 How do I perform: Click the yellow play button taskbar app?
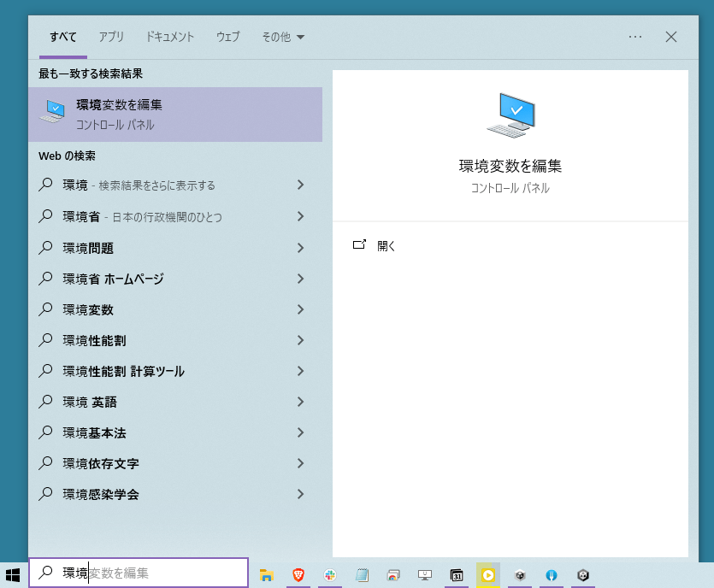[488, 575]
